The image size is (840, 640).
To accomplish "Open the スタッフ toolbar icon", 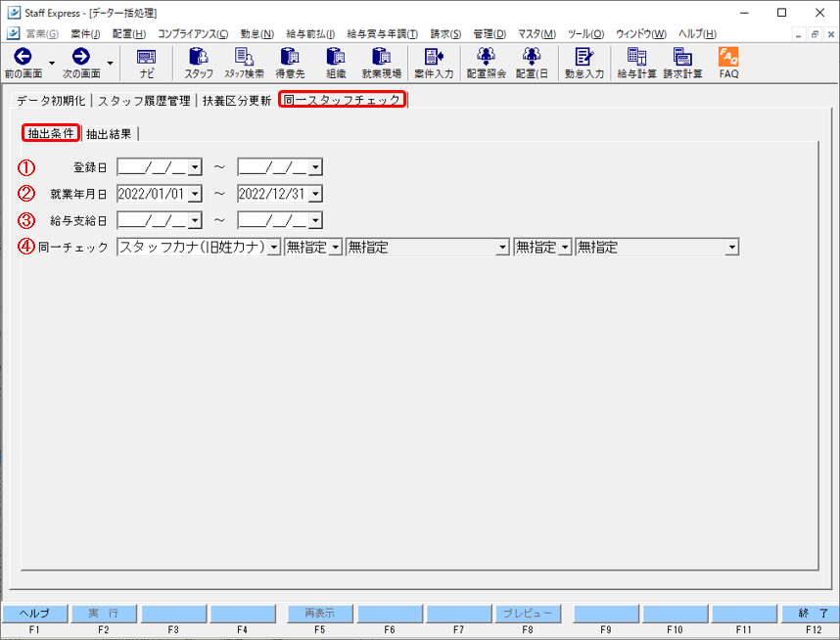I will 199,57.
